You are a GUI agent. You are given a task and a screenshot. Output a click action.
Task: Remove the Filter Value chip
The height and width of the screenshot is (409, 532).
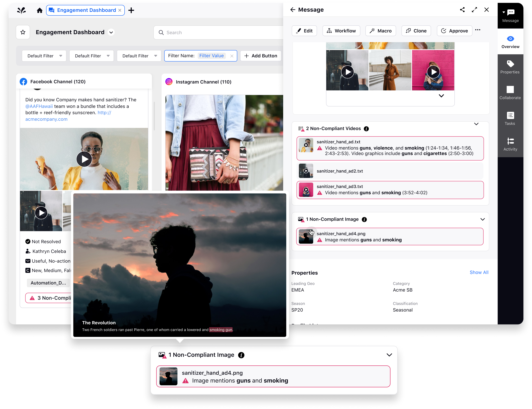(x=232, y=56)
